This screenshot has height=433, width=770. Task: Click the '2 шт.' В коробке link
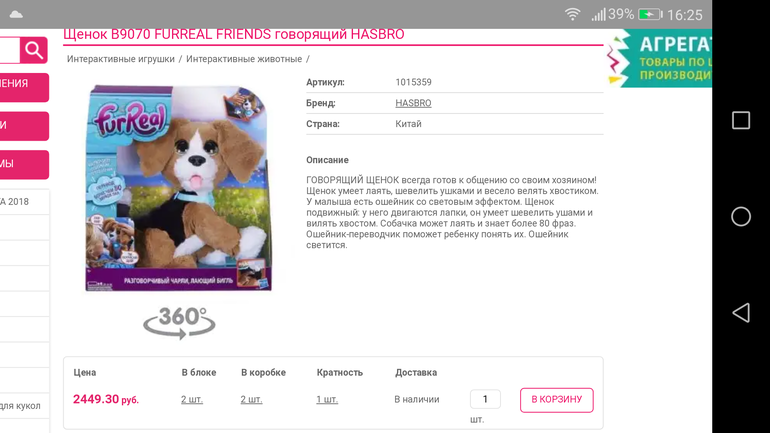251,400
